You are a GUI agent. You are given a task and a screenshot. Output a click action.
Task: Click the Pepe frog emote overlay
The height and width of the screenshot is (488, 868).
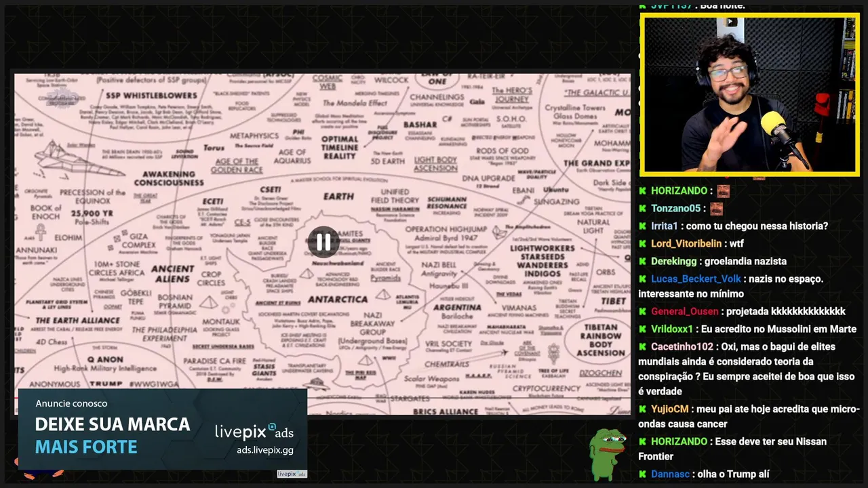[x=606, y=454]
